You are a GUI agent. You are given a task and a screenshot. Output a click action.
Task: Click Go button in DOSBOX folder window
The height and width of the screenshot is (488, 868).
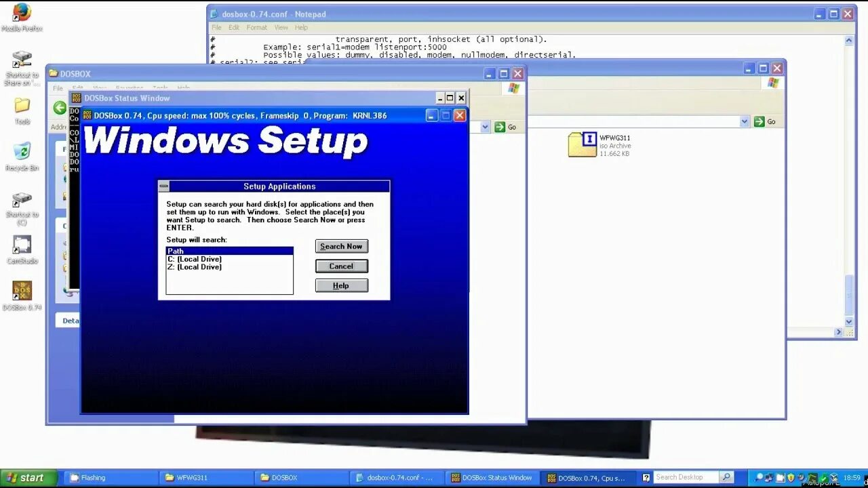click(505, 127)
